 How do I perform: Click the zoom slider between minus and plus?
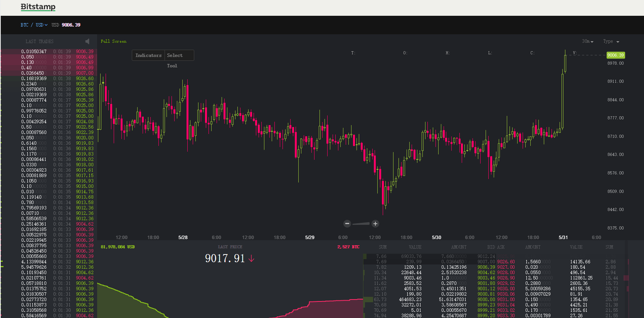click(x=361, y=224)
